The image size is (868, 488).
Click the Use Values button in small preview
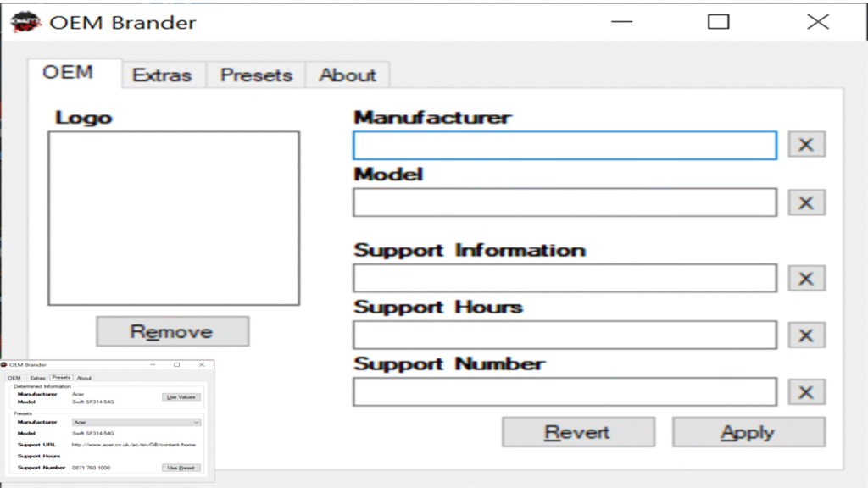pyautogui.click(x=181, y=396)
